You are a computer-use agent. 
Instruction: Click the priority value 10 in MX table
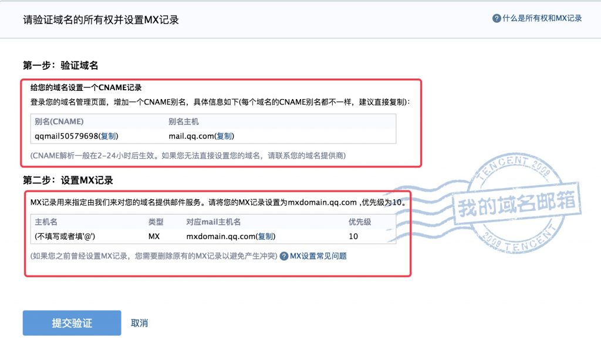click(x=353, y=236)
